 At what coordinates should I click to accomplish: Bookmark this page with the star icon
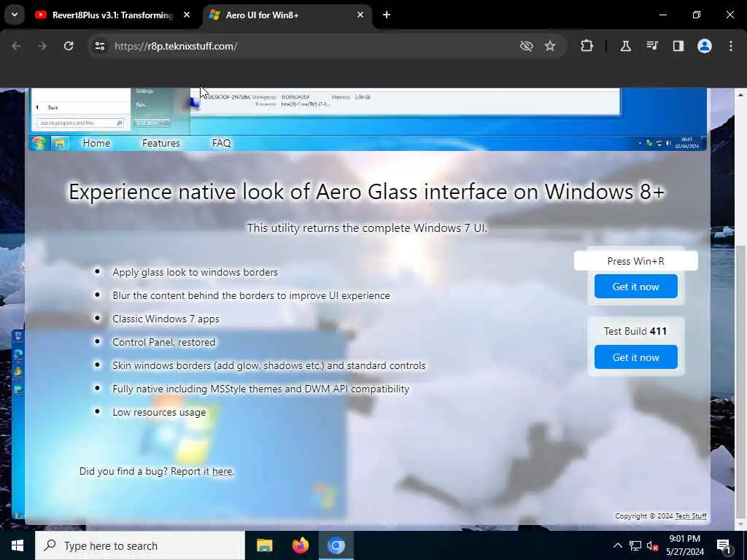point(550,46)
